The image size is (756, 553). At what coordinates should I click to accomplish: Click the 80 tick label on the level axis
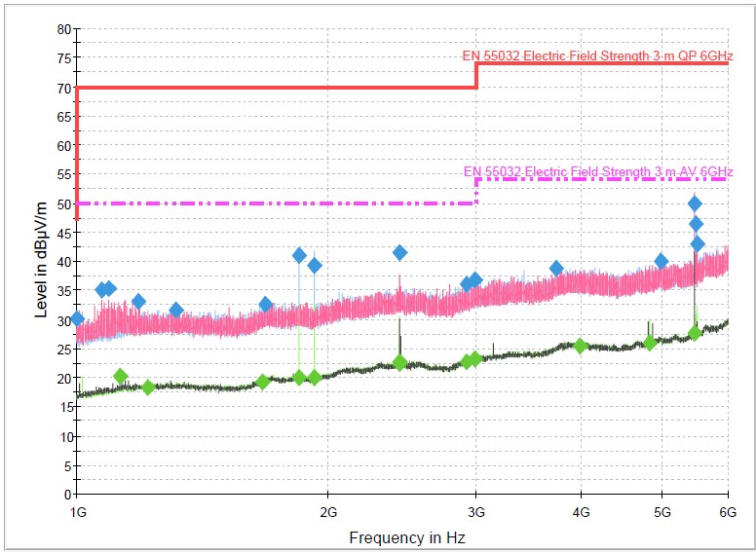60,29
